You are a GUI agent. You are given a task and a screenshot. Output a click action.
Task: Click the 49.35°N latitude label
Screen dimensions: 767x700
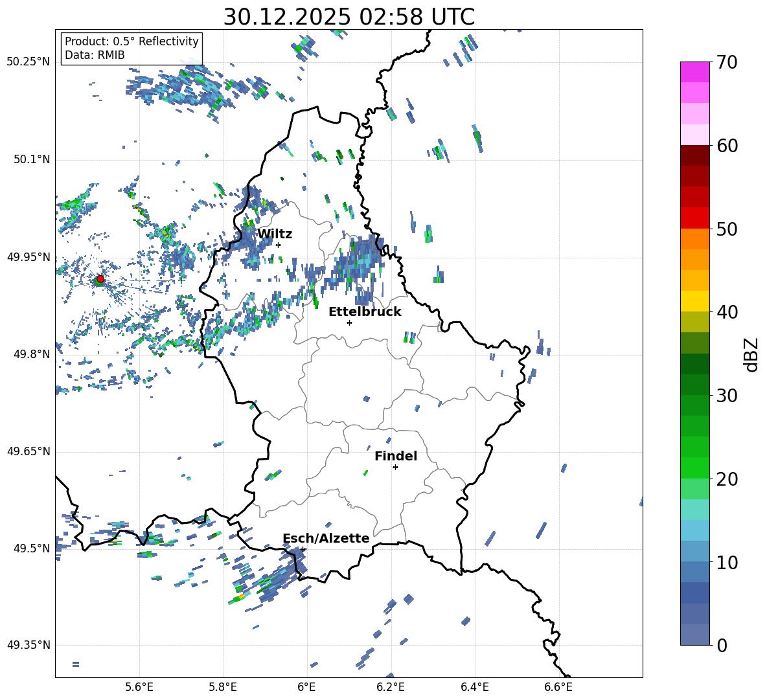(x=29, y=645)
